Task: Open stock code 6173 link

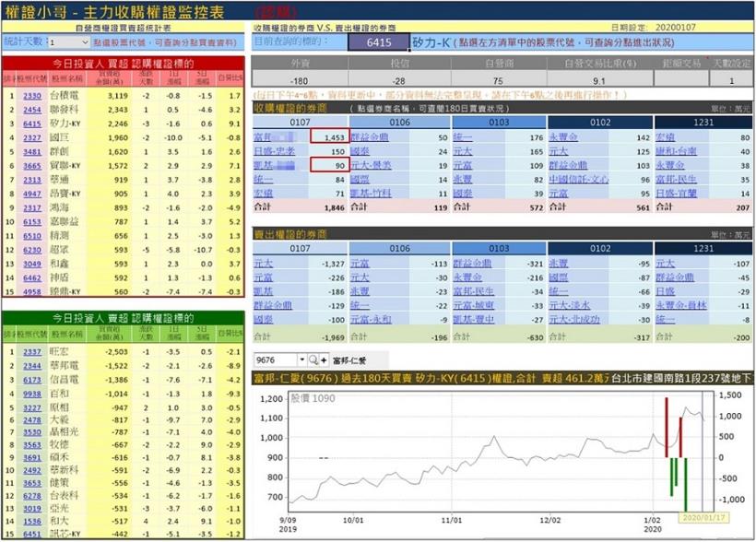Action: pyautogui.click(x=32, y=380)
